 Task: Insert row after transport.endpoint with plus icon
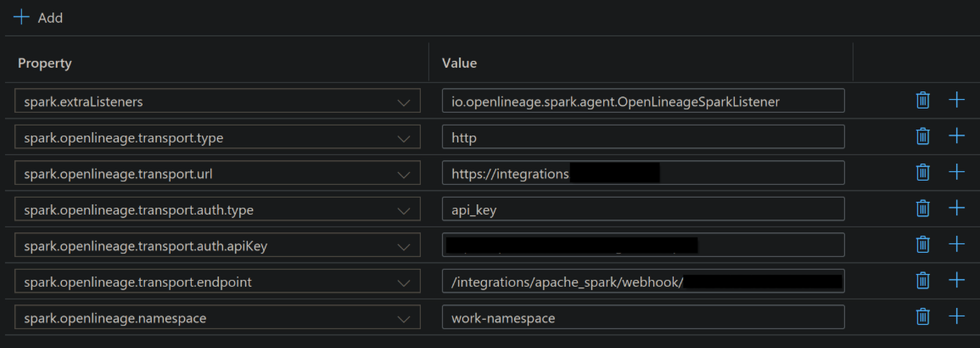point(956,280)
